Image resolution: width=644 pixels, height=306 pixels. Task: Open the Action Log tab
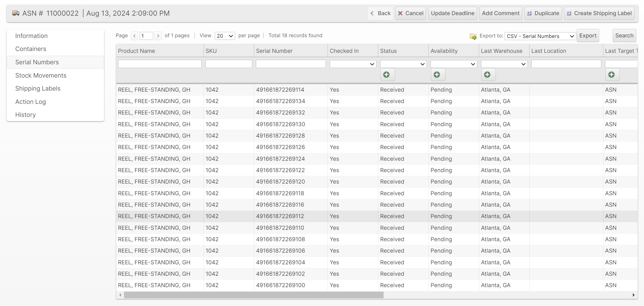tap(31, 102)
